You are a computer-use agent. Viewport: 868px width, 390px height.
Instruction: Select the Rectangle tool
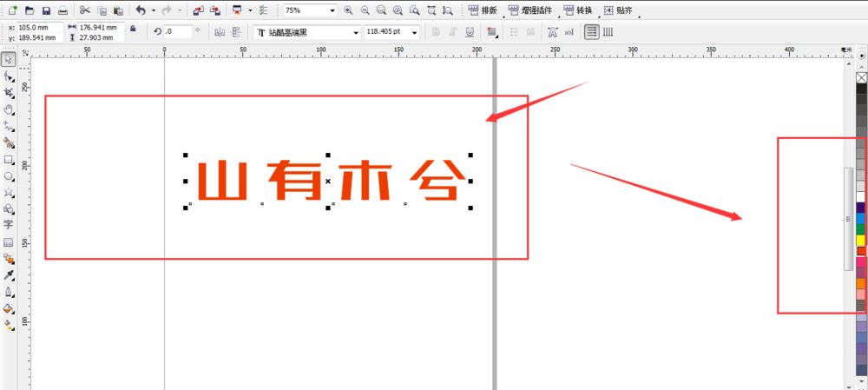click(9, 160)
